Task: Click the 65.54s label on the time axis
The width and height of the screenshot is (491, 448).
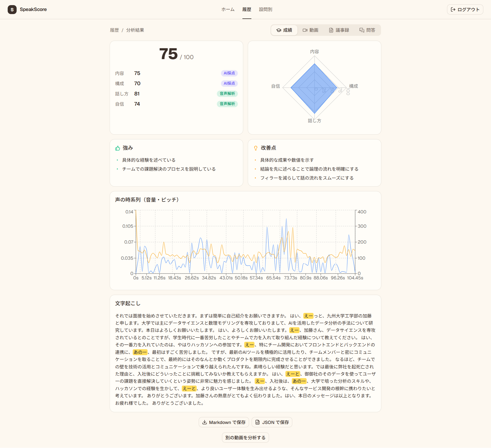Action: click(273, 278)
